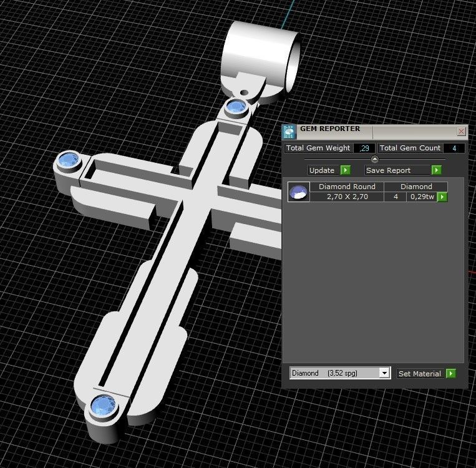Screen dimensions: 476x468
Task: Click the 2,70 X 2,70 size cell
Action: click(x=347, y=197)
